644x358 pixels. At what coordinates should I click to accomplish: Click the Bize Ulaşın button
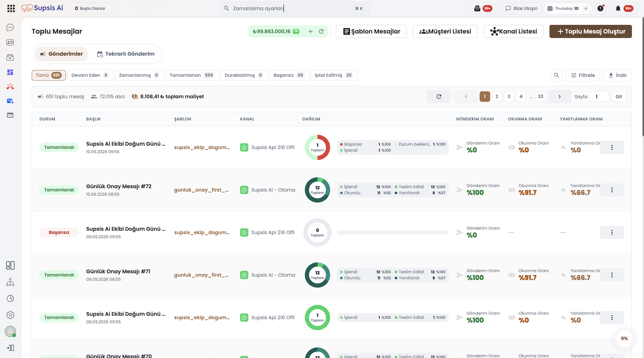(x=521, y=8)
